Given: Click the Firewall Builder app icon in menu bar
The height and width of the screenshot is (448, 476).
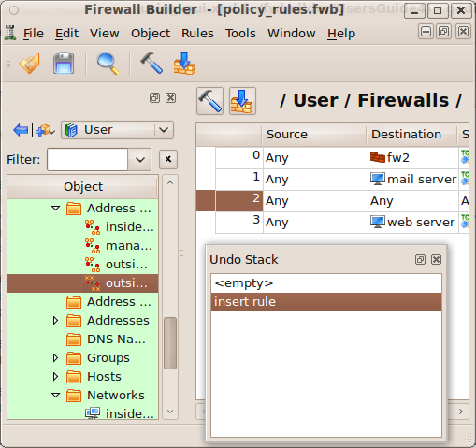Looking at the screenshot, I should (x=10, y=33).
